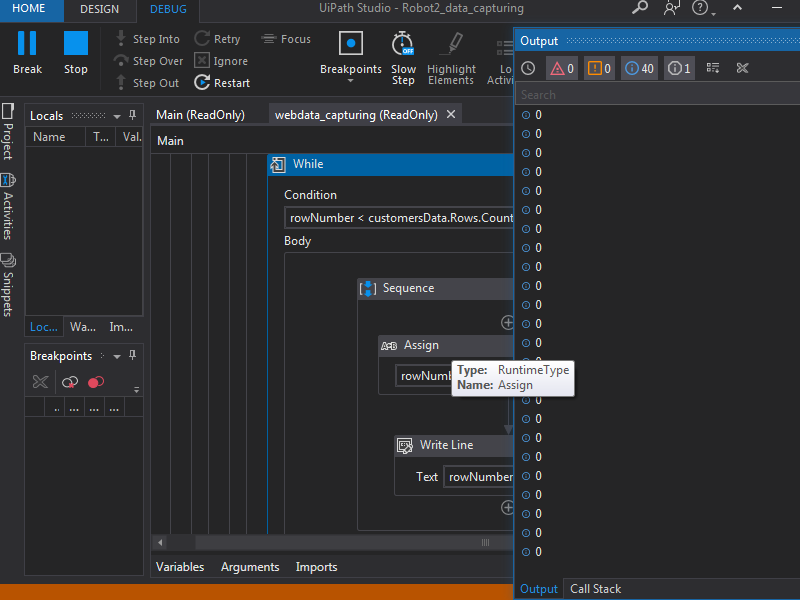Select the Sequence activity header
This screenshot has width=800, height=600.
436,288
